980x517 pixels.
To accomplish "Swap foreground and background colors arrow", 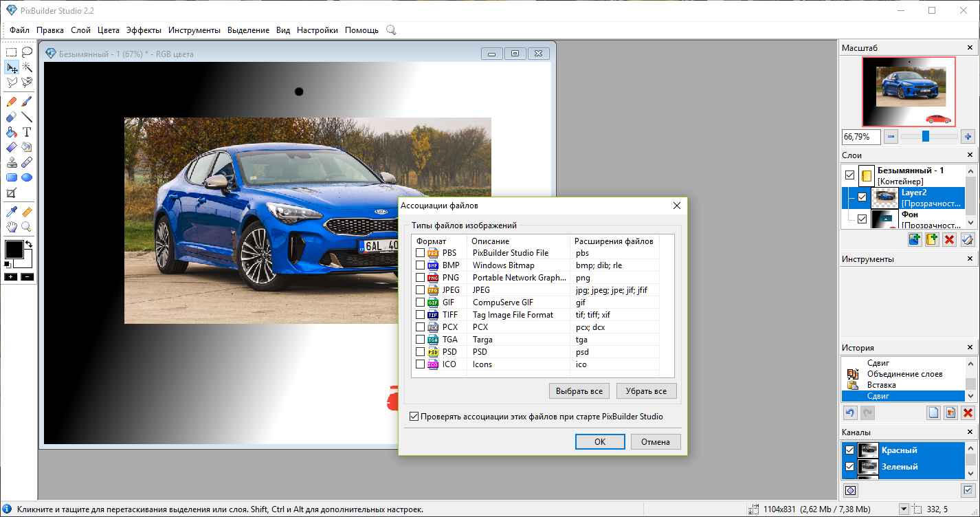I will [29, 244].
